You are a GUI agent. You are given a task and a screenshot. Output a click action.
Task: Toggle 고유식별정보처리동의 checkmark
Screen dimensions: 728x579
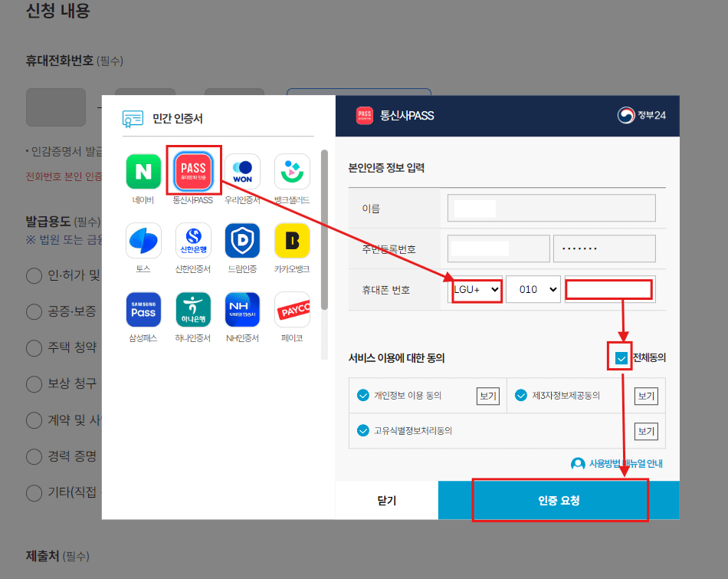[x=363, y=431]
